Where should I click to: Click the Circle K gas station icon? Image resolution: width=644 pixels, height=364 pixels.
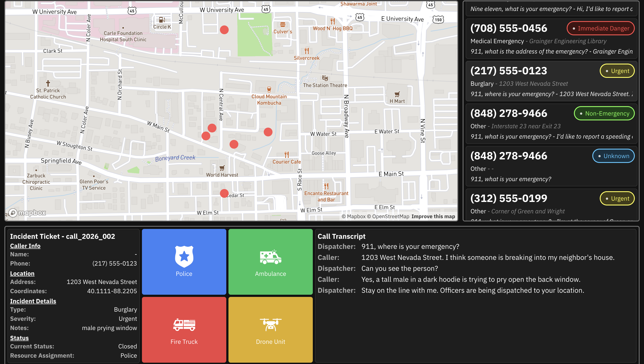click(162, 20)
